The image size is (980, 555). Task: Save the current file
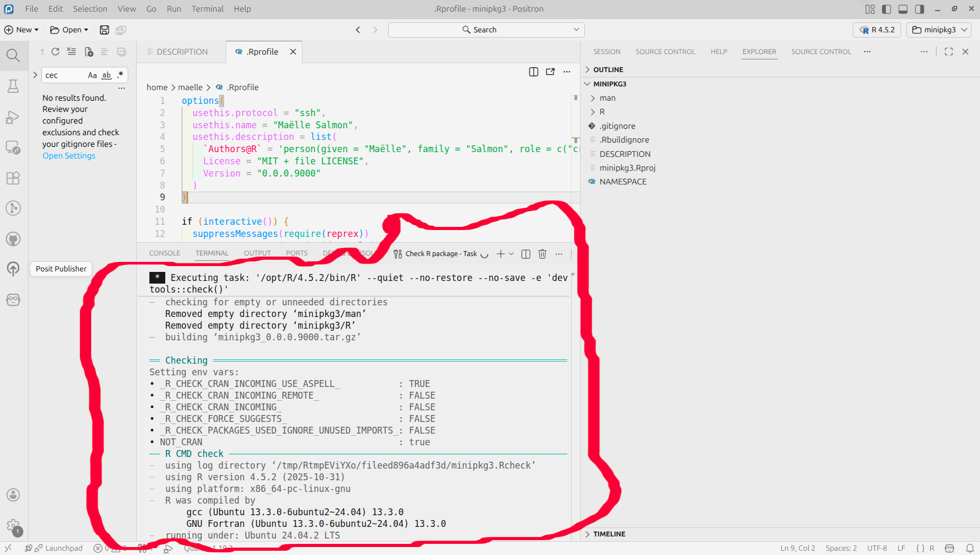[x=104, y=30]
